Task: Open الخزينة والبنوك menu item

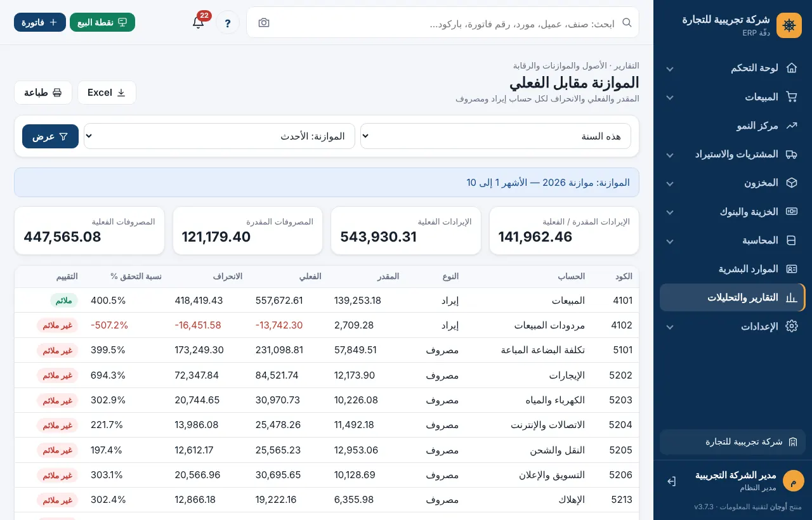Action: click(732, 211)
